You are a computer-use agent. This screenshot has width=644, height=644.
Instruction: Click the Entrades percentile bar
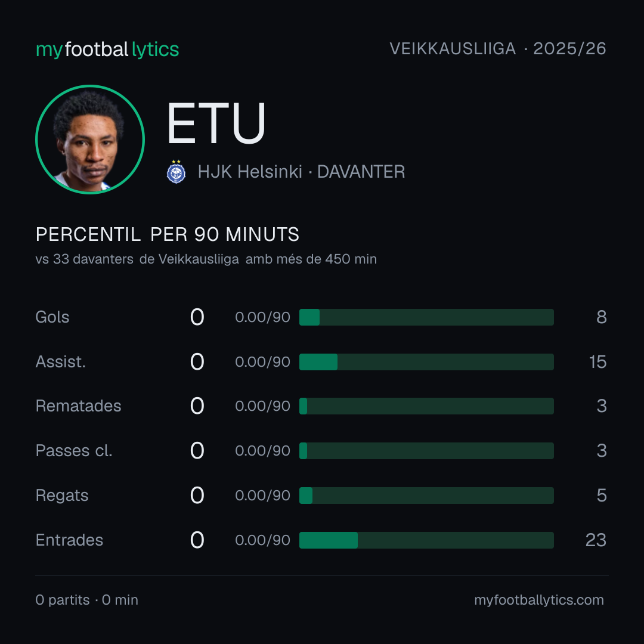tap(426, 540)
